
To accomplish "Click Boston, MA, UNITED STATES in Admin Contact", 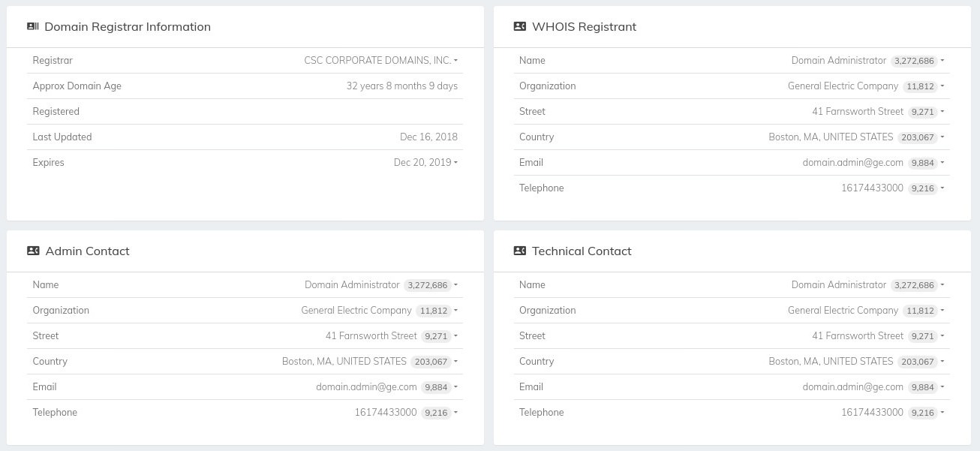I will click(344, 361).
